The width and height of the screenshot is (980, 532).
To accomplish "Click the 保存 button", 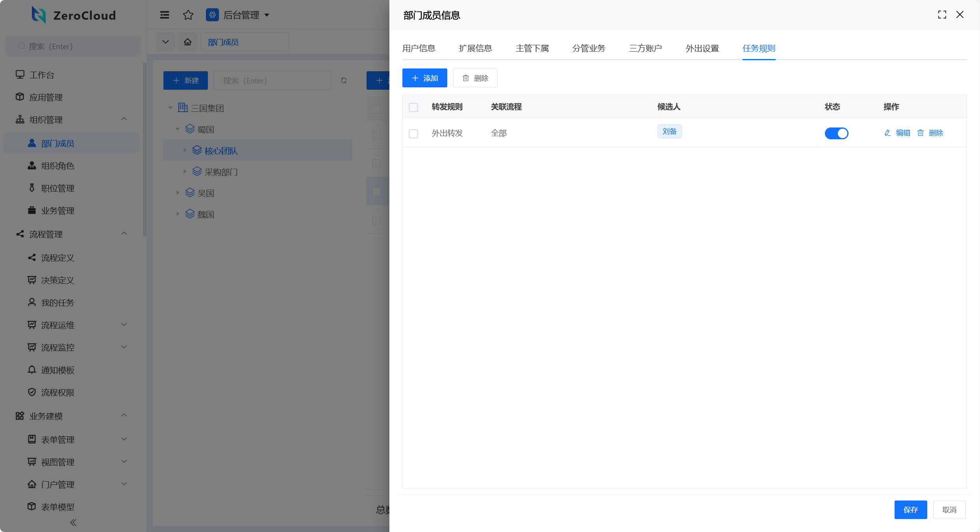I will [x=910, y=510].
